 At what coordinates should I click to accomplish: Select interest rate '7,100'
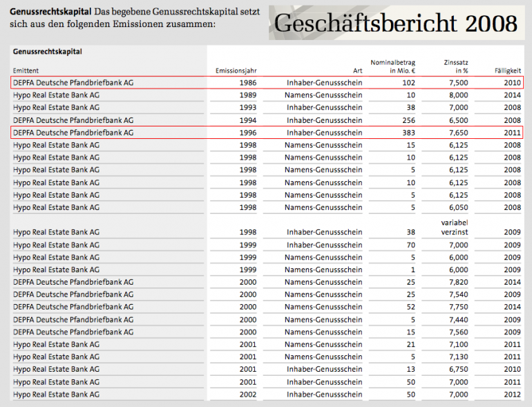tap(459, 344)
